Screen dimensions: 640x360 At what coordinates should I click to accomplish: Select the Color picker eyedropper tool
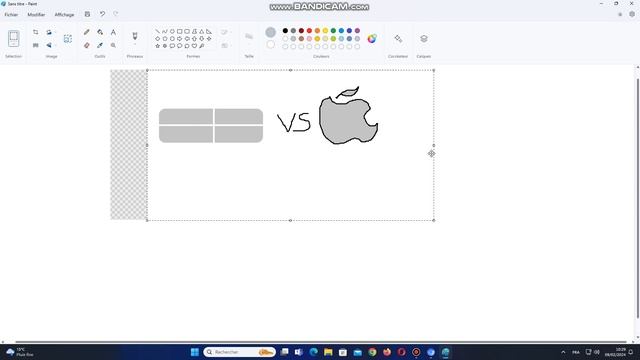coord(100,45)
